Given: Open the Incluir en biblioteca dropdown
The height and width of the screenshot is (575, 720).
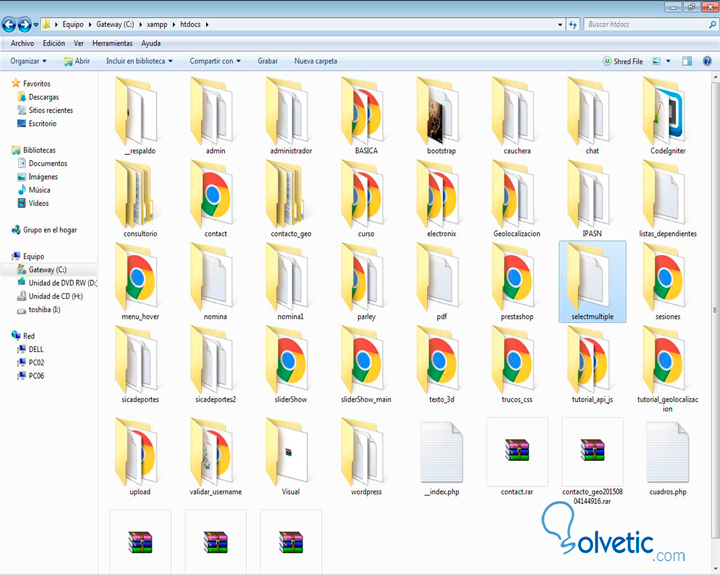Looking at the screenshot, I should 139,61.
